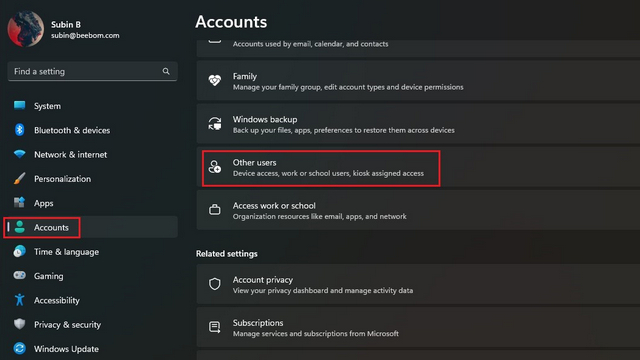
Task: Click the Time & language clock icon
Action: point(19,251)
